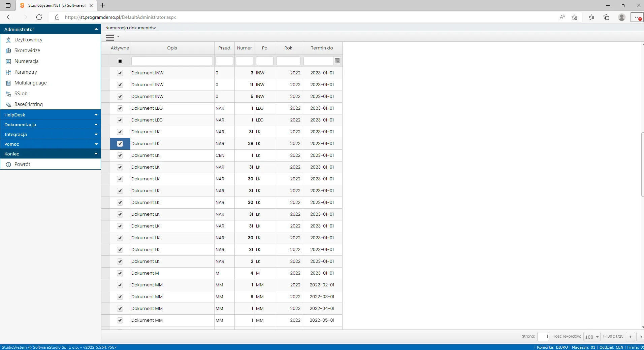This screenshot has height=350, width=644.
Task: Uncheck Aktywne for Dokument INW number 11
Action: pos(120,85)
